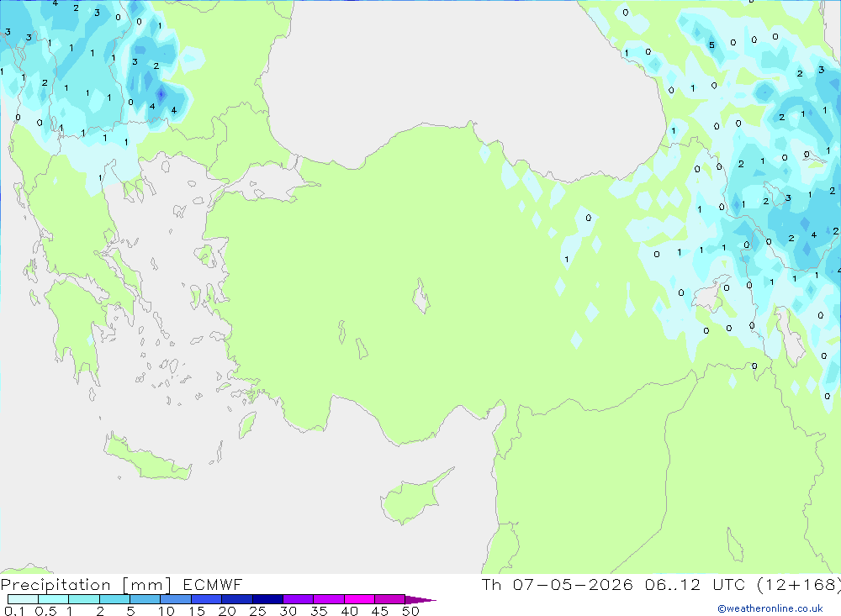Viewport: 841px width, 616px height.
Task: Pick the 10–15 mm legend swatch
Action: pyautogui.click(x=176, y=599)
